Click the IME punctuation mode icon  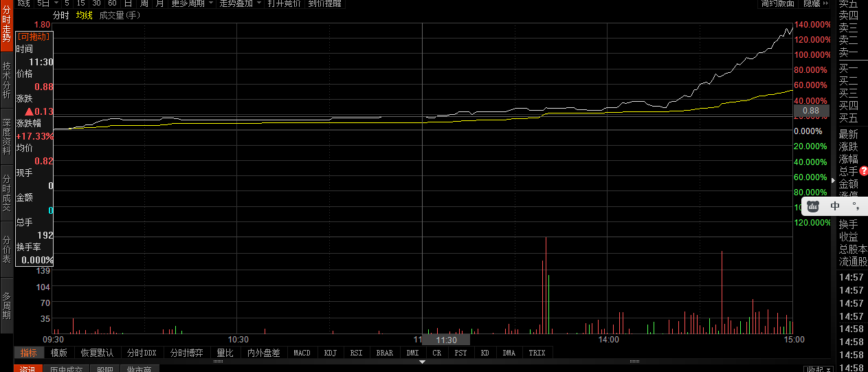tap(855, 206)
